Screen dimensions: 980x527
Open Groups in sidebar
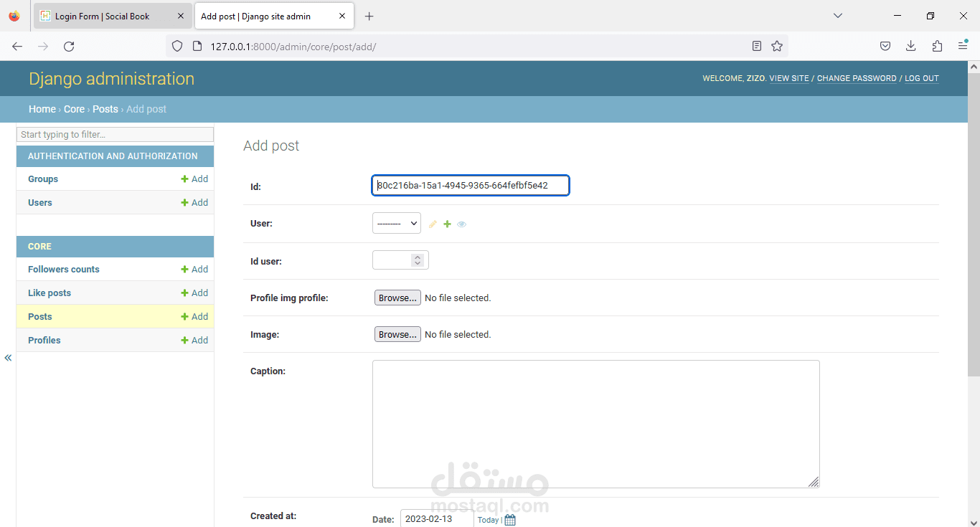[43, 179]
